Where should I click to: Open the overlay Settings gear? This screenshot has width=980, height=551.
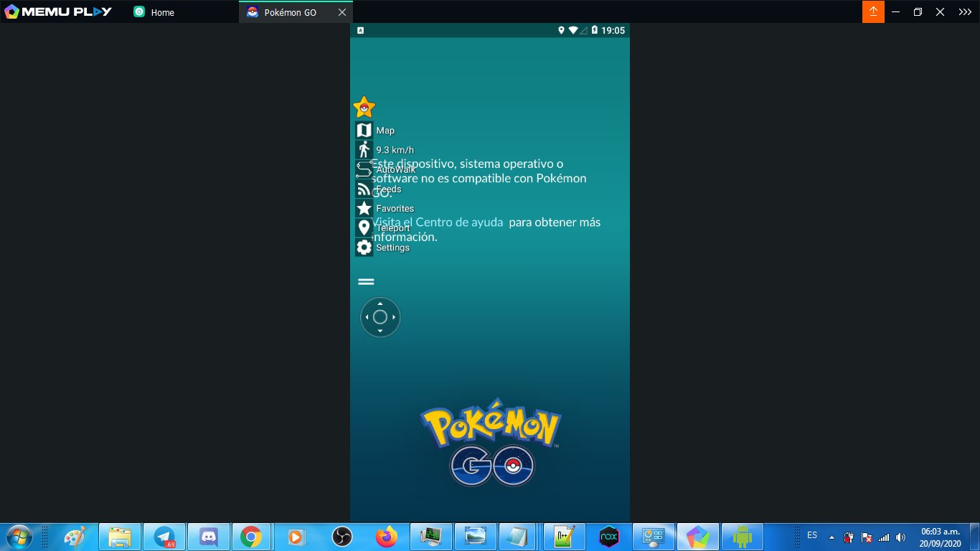pos(364,248)
